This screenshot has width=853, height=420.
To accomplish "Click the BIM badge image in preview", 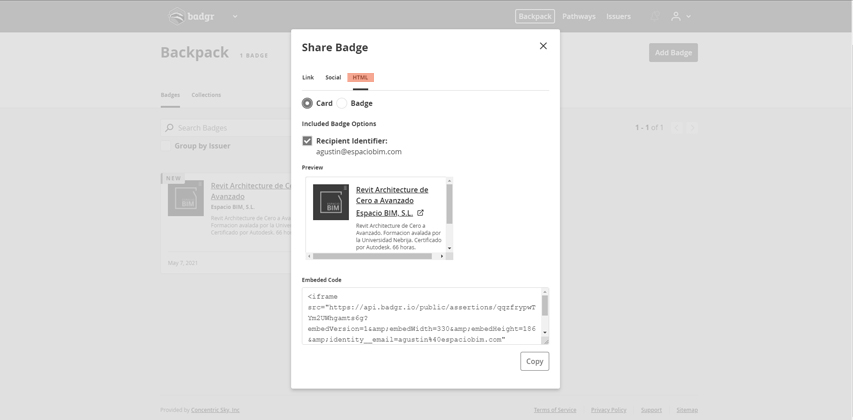I will 331,202.
